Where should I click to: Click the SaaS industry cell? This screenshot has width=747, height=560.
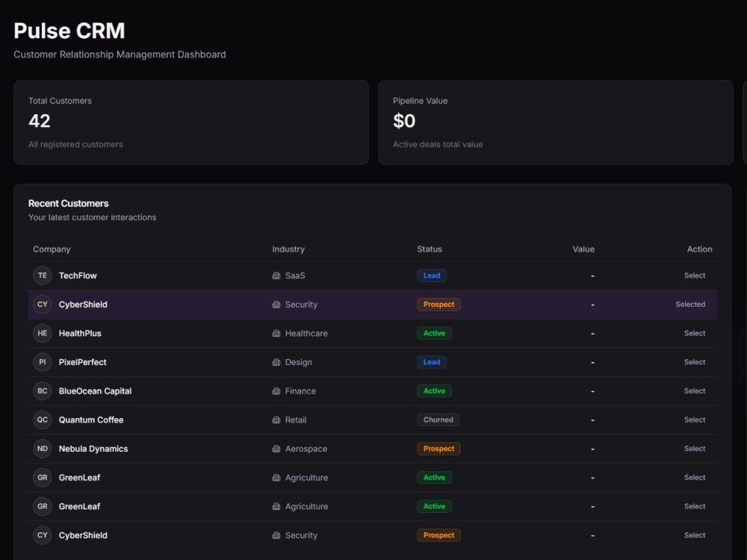(295, 276)
